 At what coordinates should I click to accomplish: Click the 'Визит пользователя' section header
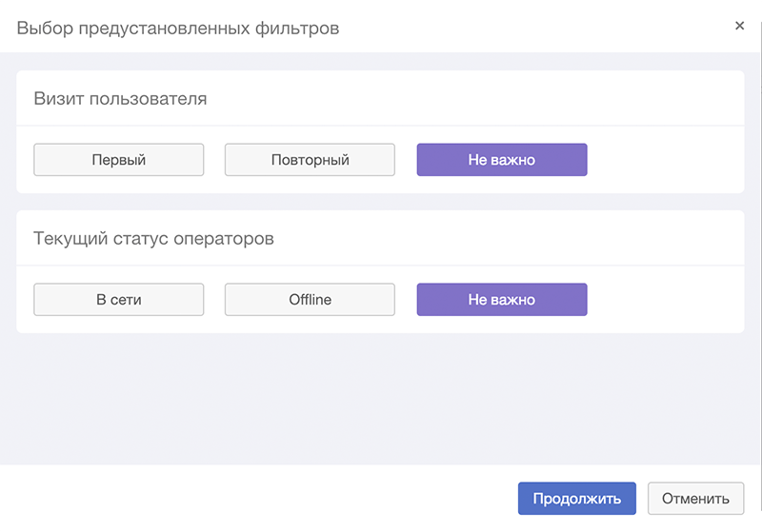pos(120,99)
